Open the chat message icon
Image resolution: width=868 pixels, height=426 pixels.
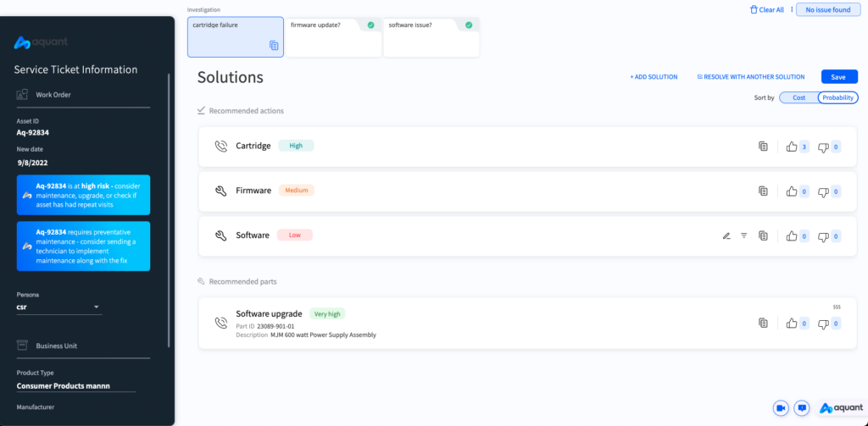[x=801, y=408]
